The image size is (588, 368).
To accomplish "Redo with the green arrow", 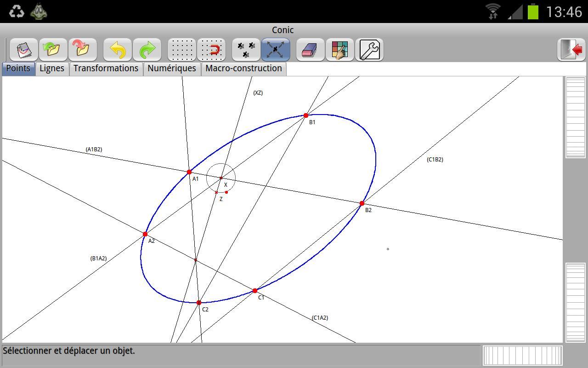I will click(147, 50).
